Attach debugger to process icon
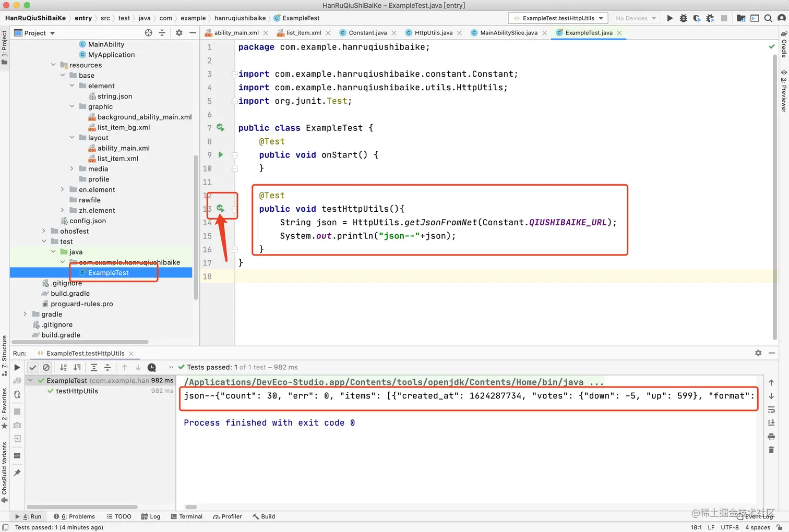 click(x=710, y=18)
